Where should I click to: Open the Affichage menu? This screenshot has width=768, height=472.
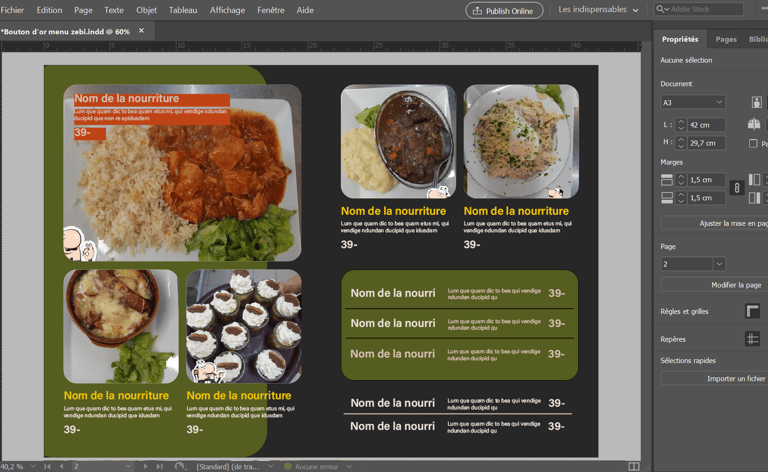tap(227, 10)
